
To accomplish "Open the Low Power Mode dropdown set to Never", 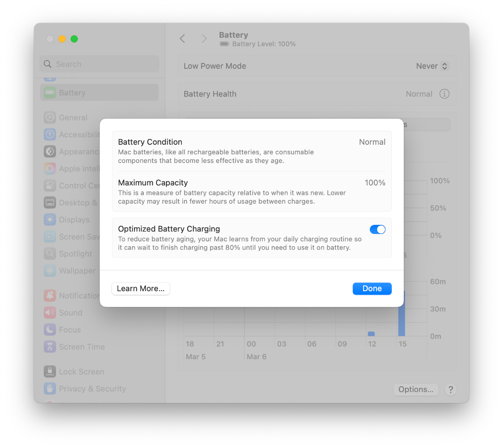I will (x=432, y=66).
